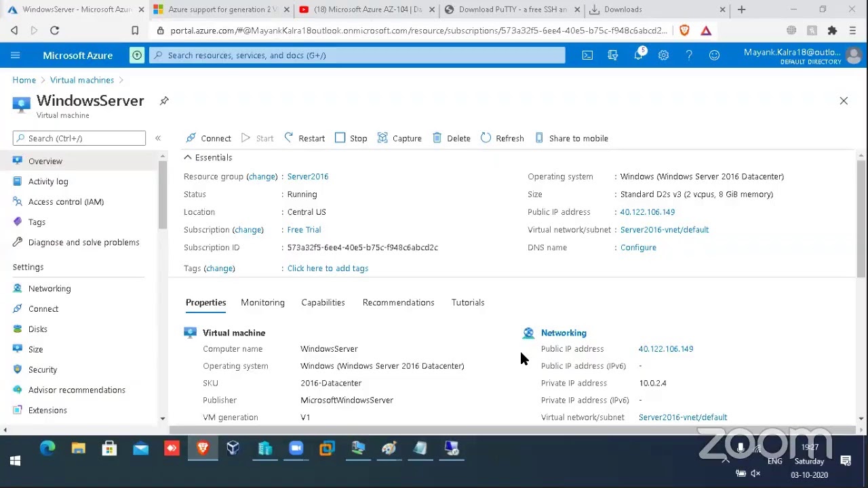Open Security settings
This screenshot has width=868, height=488.
coord(43,370)
